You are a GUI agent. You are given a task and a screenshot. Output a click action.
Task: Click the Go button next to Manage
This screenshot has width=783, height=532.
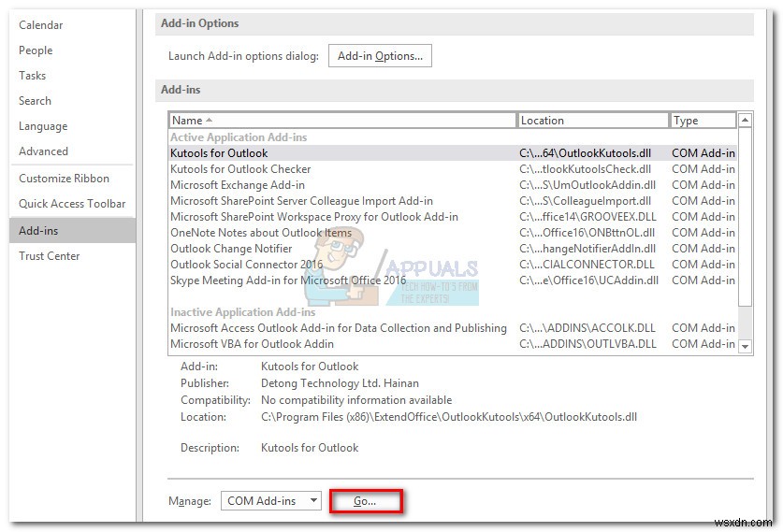pos(365,501)
